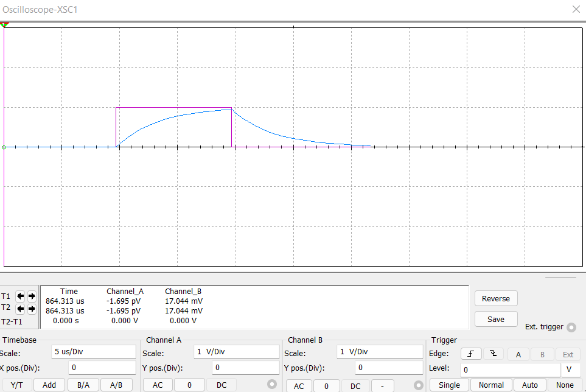Click T1 time value 864.313 us
Screen dimensions: 586x392
point(65,301)
